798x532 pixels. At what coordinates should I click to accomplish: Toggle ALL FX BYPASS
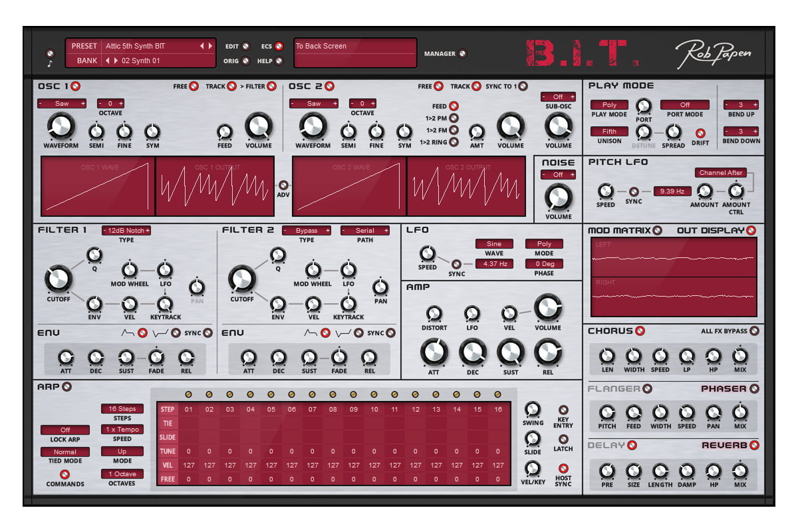coord(753,331)
